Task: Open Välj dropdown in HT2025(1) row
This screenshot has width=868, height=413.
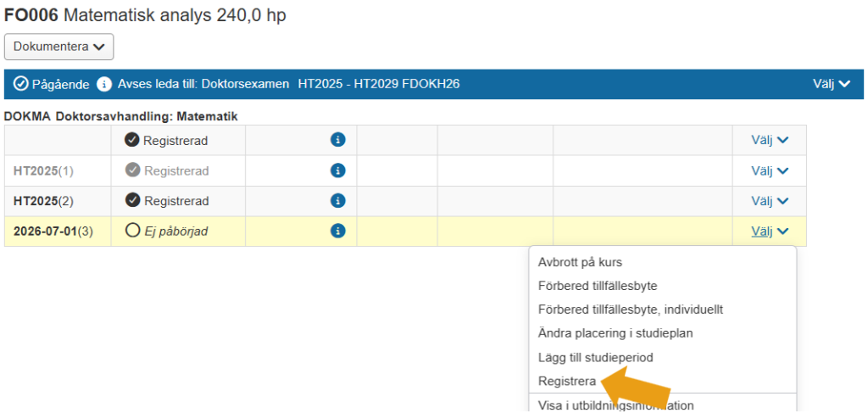Action: 770,170
